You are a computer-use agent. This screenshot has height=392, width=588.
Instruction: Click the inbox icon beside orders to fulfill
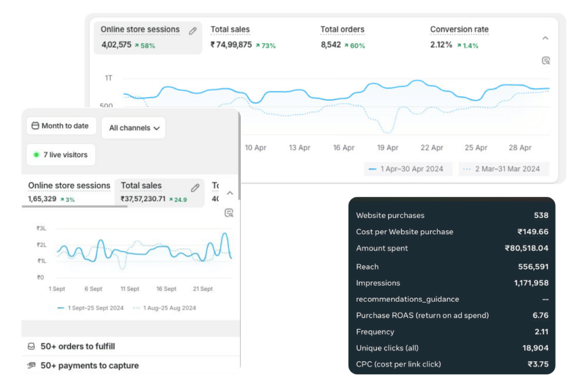[32, 347]
